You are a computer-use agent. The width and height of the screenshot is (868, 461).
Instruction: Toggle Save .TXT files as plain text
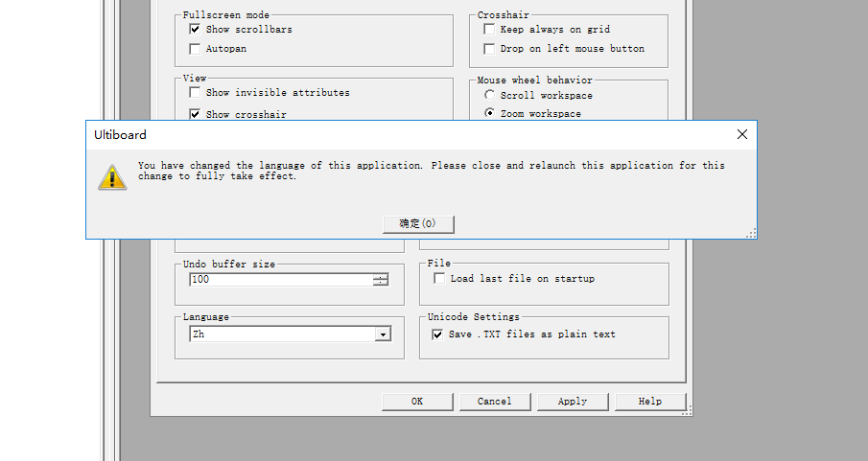pos(437,334)
